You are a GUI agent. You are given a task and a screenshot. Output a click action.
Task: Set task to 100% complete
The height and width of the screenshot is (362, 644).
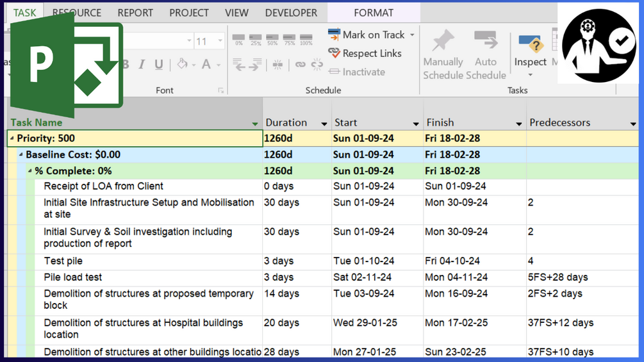306,39
